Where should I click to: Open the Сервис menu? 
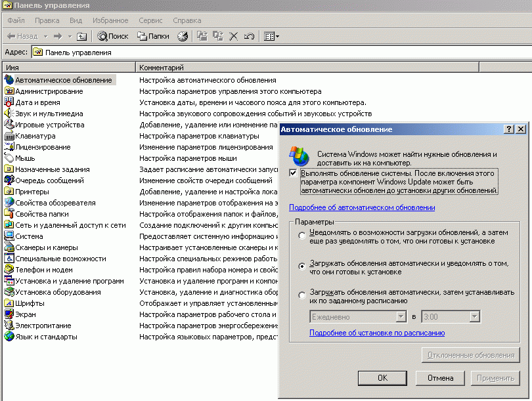(x=150, y=20)
